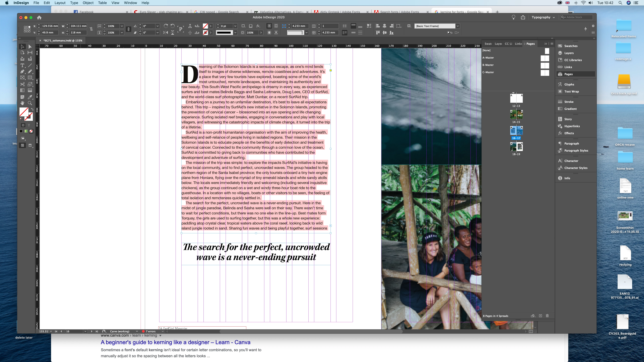Select the Pen tool
Image resolution: width=644 pixels, height=362 pixels.
(22, 71)
